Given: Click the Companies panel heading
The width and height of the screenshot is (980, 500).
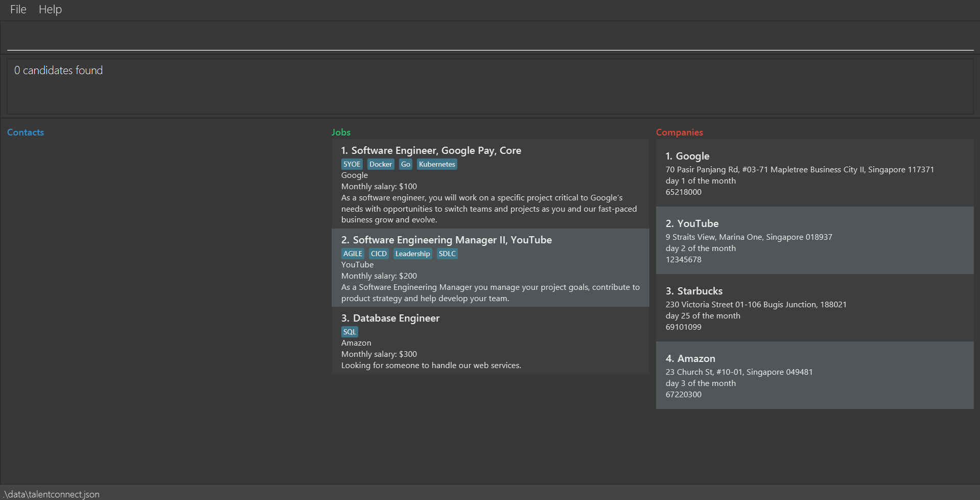Looking at the screenshot, I should (x=680, y=132).
